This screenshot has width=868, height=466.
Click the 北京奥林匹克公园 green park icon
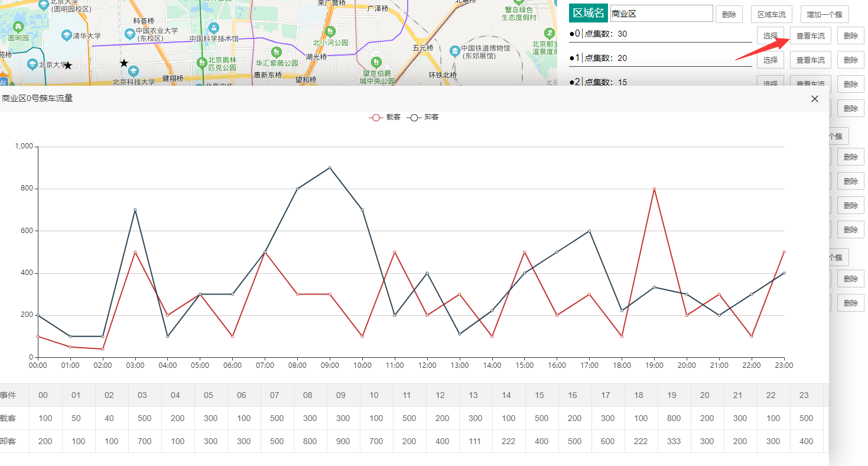[202, 63]
